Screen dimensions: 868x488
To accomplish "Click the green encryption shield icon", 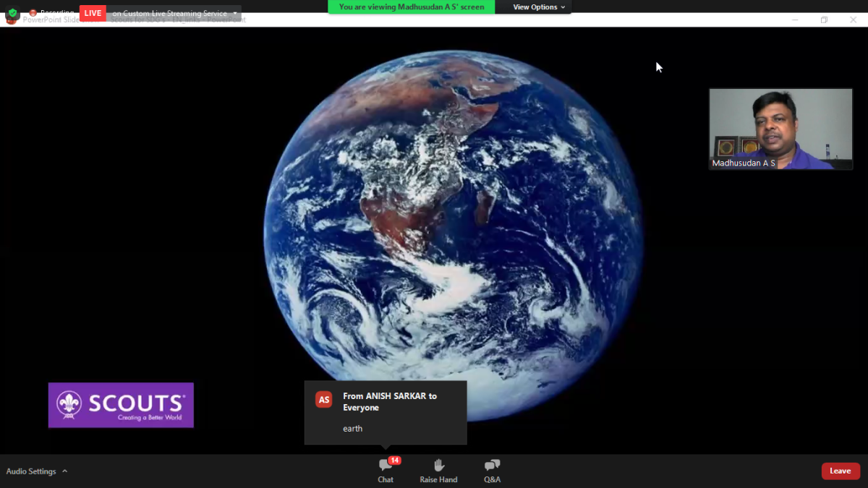I will point(12,14).
